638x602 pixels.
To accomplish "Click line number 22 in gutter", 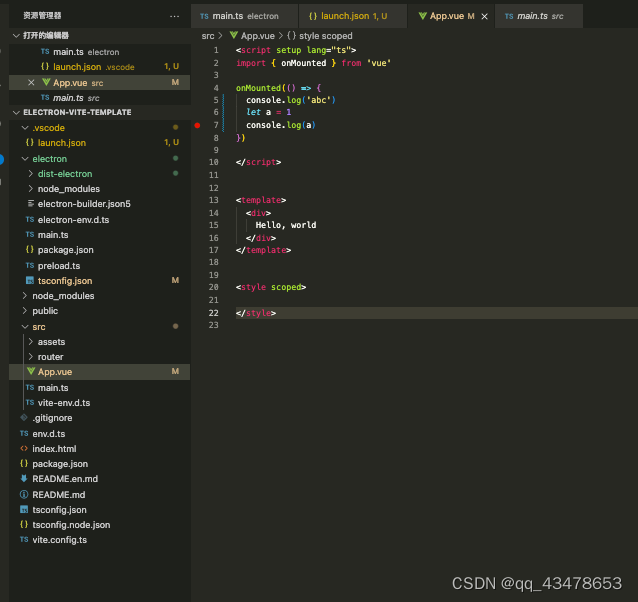I will tap(214, 313).
